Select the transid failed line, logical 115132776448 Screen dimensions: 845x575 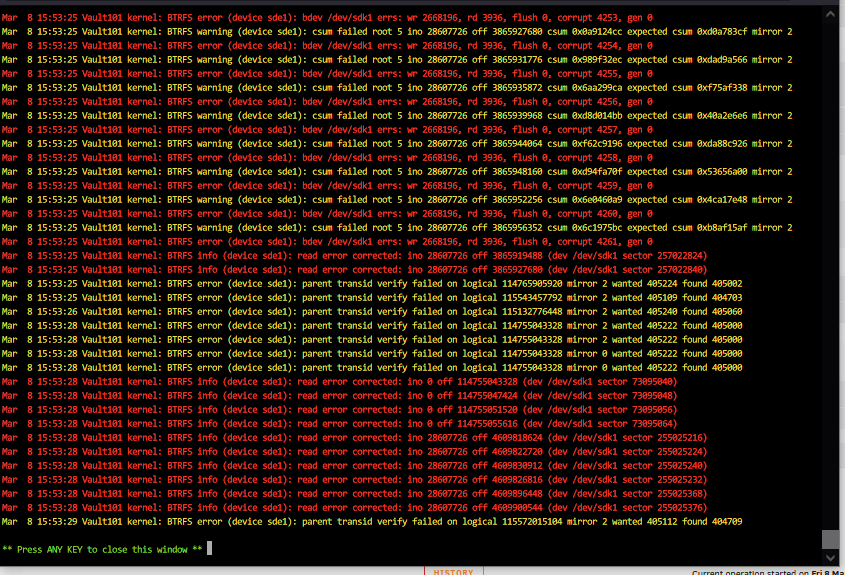click(372, 312)
